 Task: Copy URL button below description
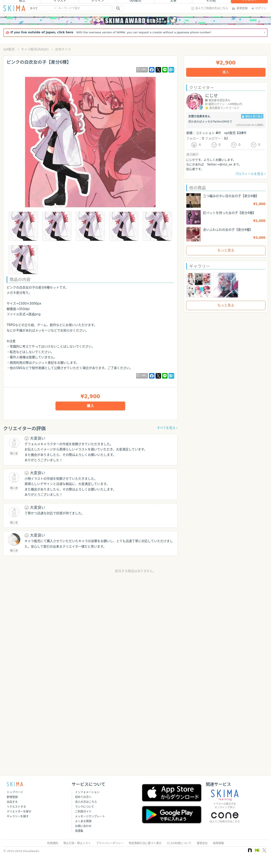tap(142, 376)
